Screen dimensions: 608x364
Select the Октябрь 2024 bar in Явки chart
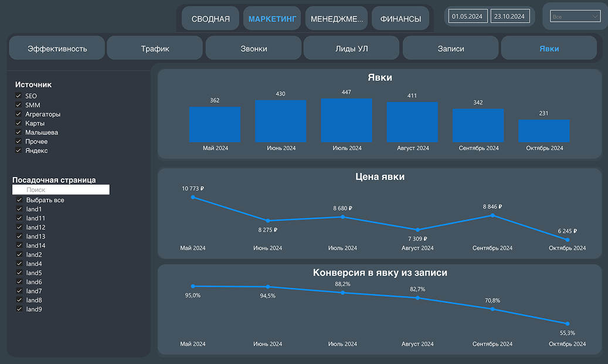click(544, 131)
